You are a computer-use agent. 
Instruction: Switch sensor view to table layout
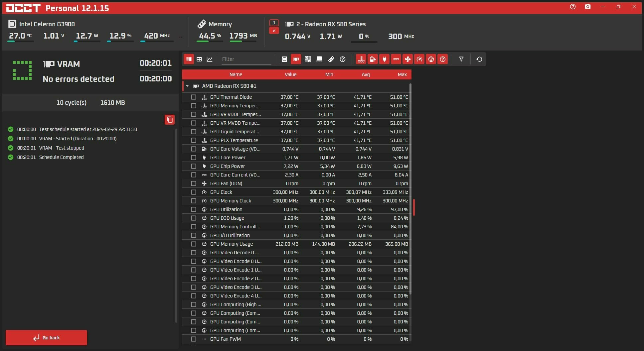(x=199, y=59)
